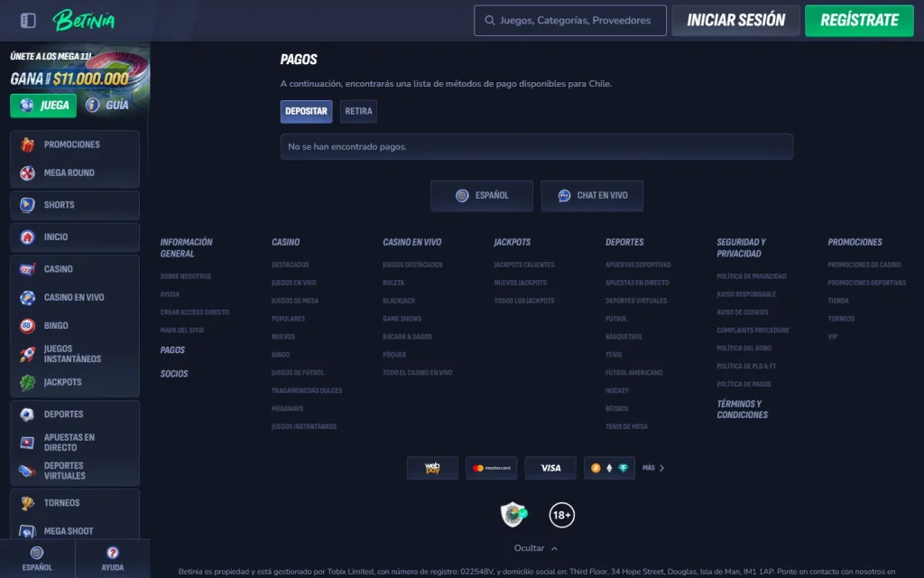Click the license shield badge
The height and width of the screenshot is (578, 924).
513,514
